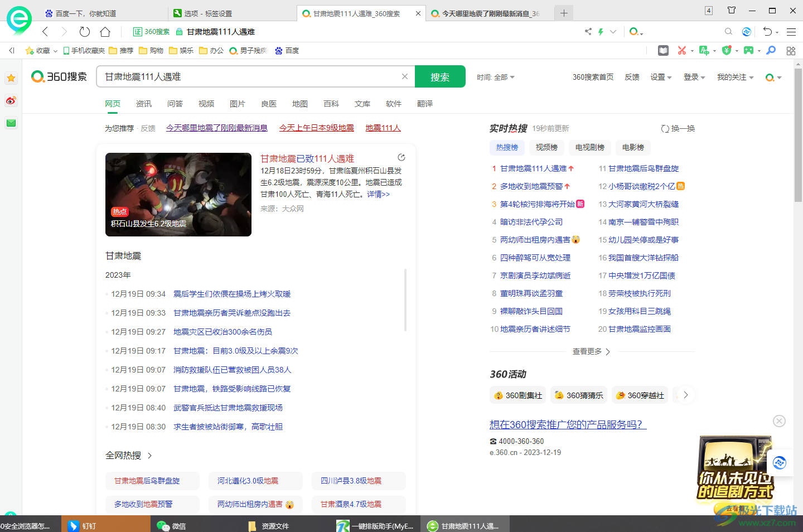The image size is (803, 532).
Task: Switch hot list to 视频榜
Action: pyautogui.click(x=546, y=147)
